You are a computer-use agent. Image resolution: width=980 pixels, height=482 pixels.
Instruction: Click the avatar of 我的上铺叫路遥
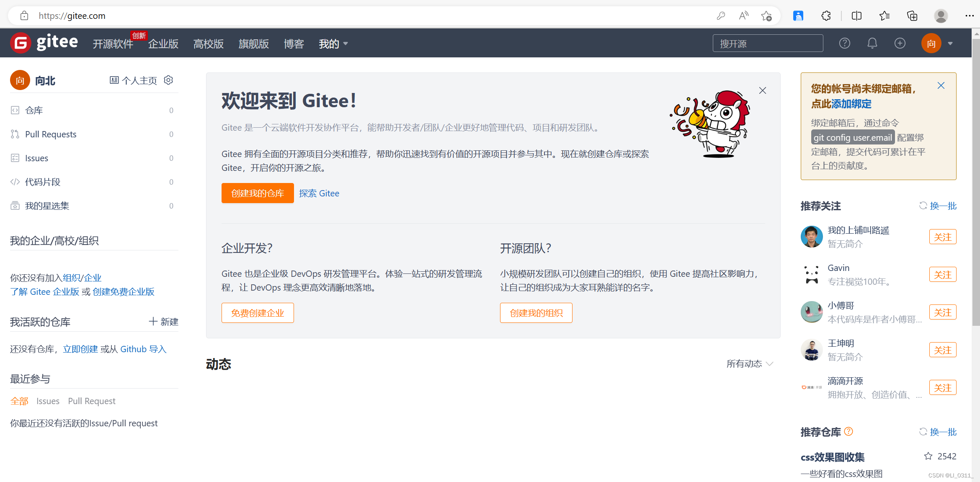point(812,237)
